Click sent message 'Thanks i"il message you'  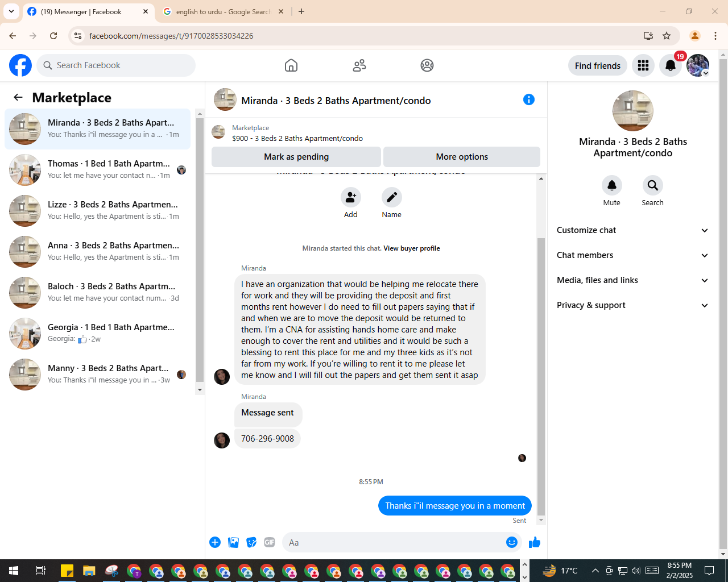(455, 506)
